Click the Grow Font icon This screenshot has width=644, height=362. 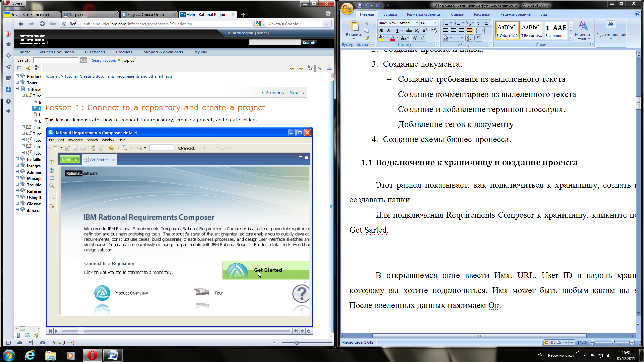pos(415,38)
